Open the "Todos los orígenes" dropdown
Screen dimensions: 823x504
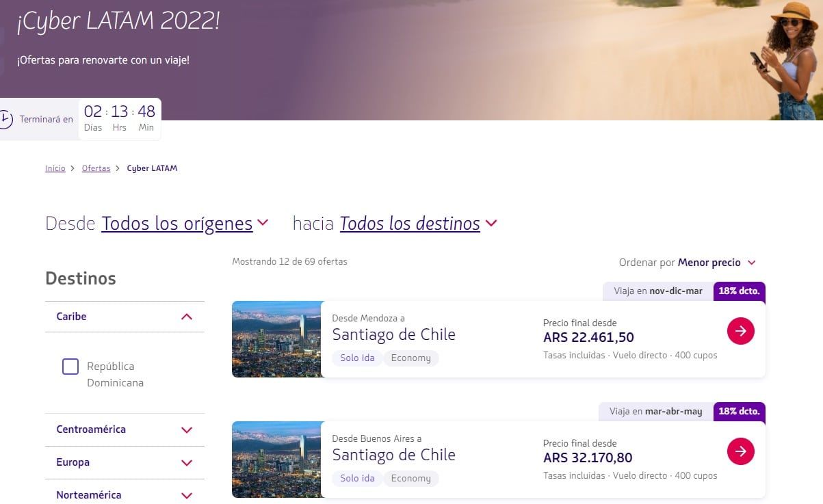point(178,224)
